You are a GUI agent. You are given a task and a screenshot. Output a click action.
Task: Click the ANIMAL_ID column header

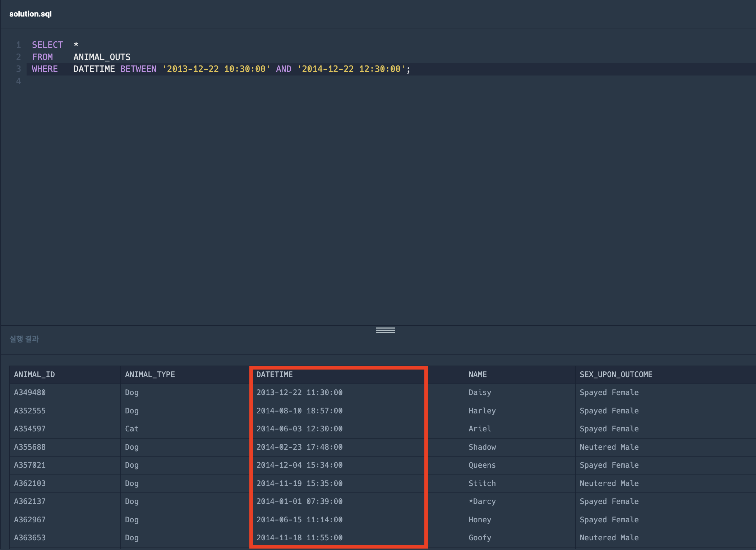point(34,375)
